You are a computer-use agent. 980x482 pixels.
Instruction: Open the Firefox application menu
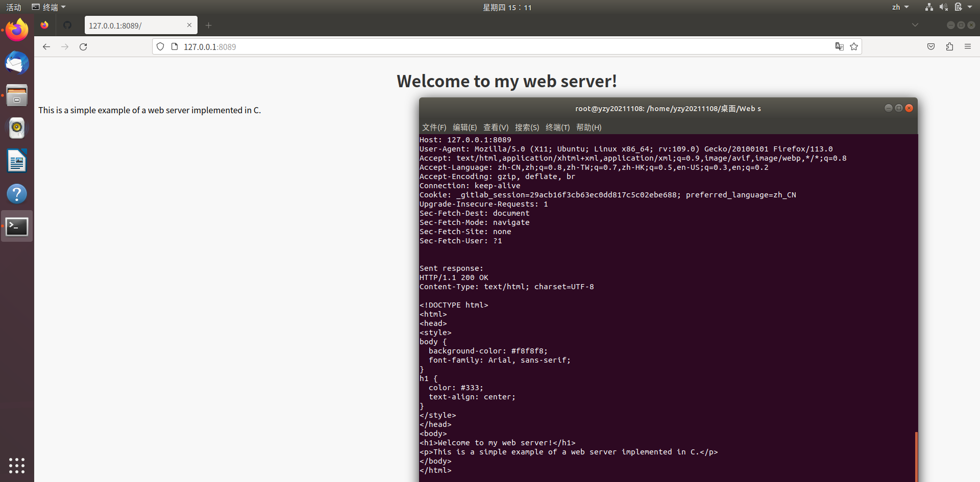coord(968,47)
